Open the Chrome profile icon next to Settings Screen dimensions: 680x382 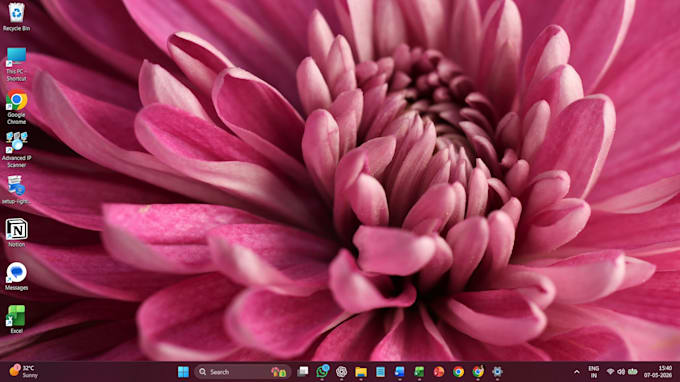478,372
